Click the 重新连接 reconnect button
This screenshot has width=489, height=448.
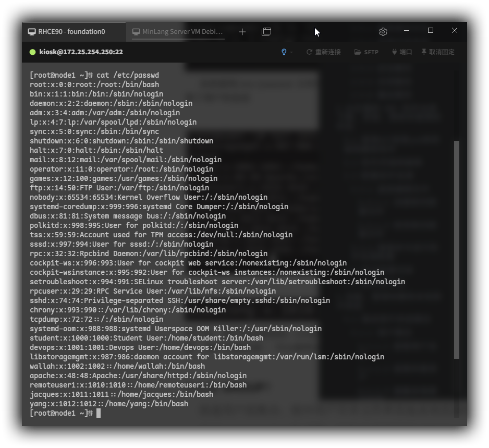tap(323, 52)
